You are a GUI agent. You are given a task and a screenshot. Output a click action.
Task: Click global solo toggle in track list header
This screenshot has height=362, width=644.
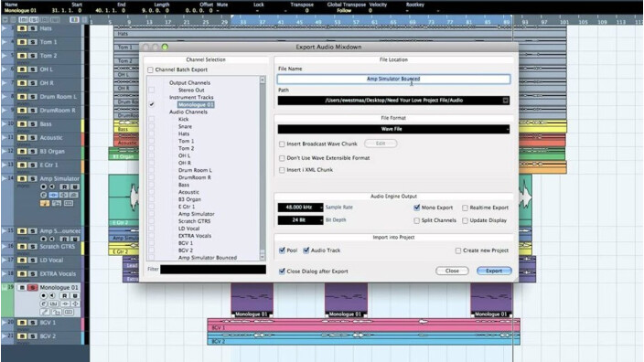coord(33,19)
